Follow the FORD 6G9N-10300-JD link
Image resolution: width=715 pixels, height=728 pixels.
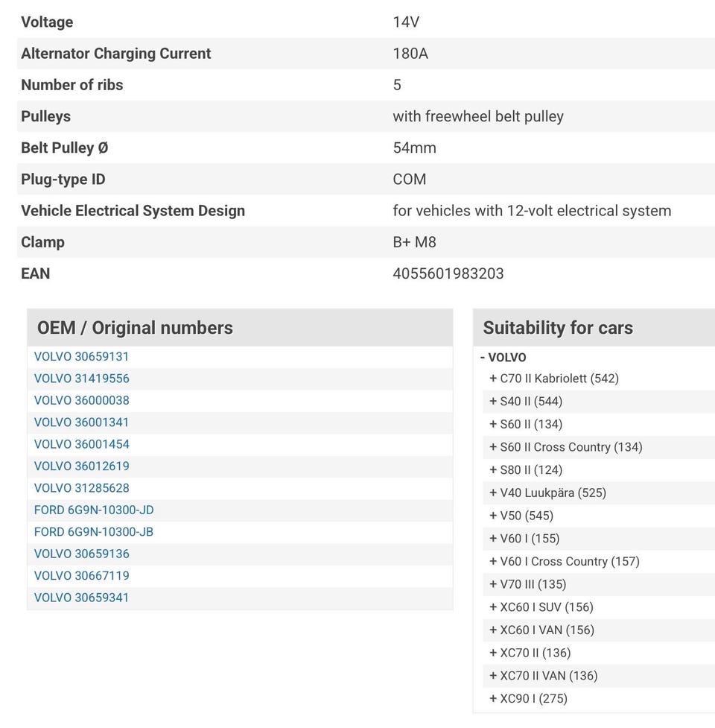coord(94,510)
